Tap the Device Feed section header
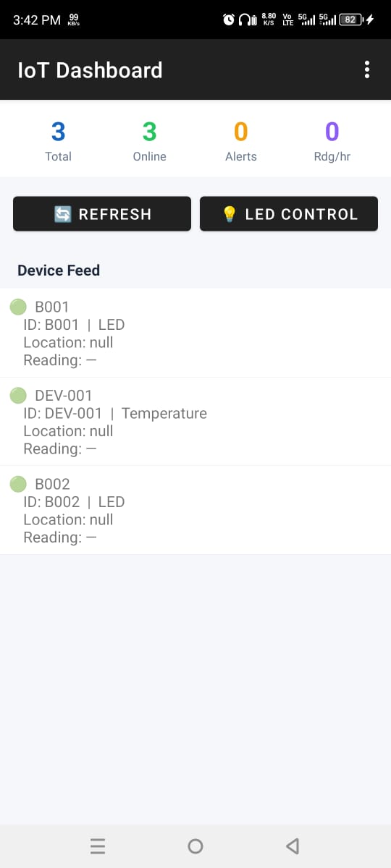This screenshot has height=868, width=391. coord(59,270)
